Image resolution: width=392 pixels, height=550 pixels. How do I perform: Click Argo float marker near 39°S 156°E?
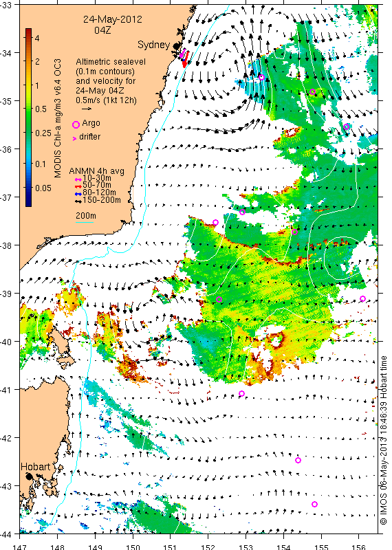tap(363, 299)
